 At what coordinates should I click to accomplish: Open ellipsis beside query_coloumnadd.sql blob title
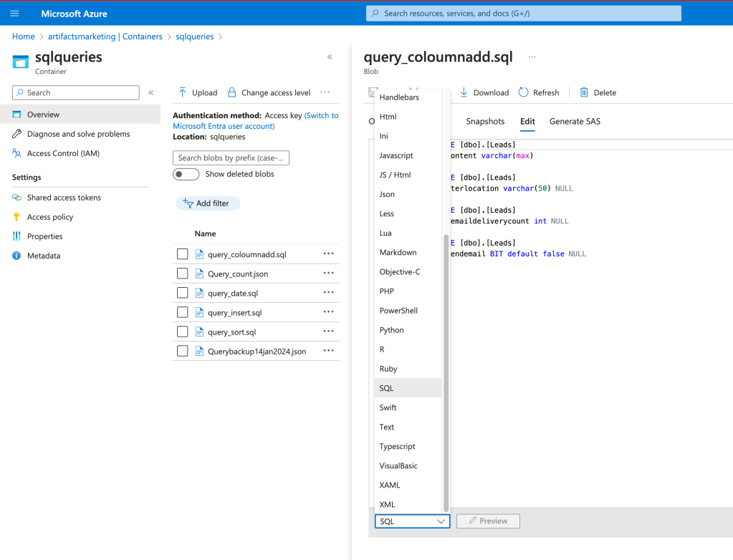532,57
